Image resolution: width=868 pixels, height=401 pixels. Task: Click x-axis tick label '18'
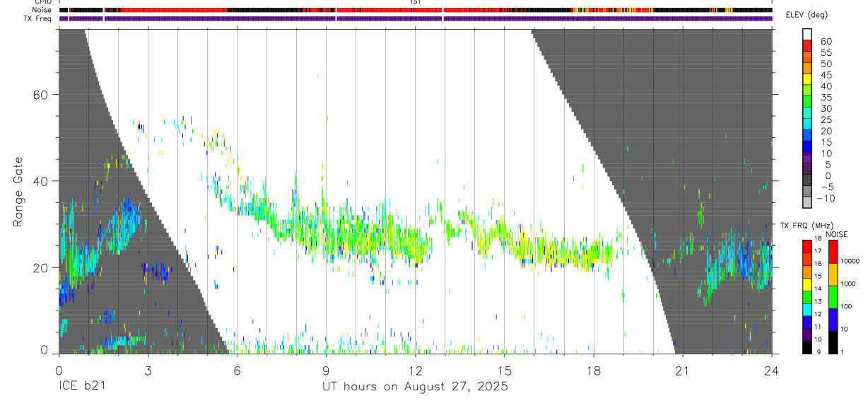click(x=594, y=370)
